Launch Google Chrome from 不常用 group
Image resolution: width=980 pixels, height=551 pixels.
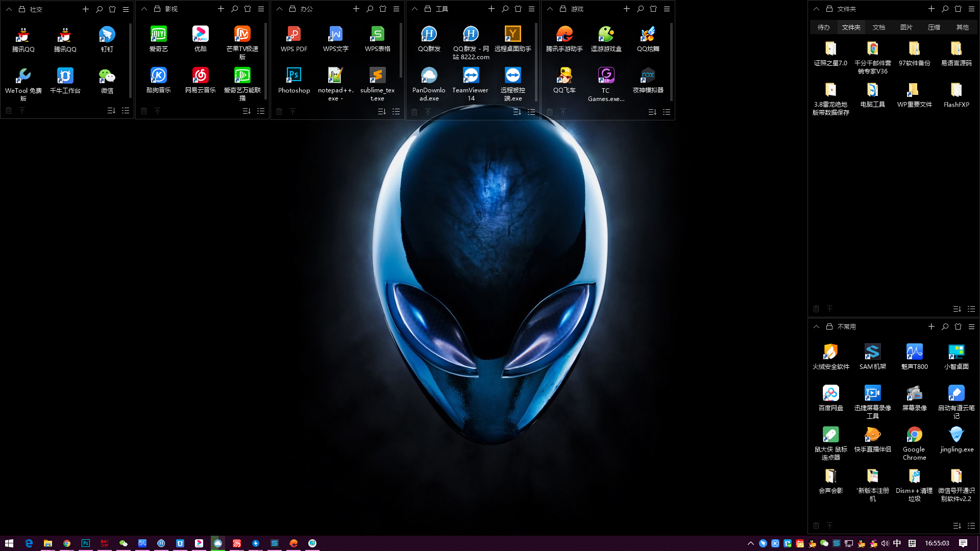914,443
